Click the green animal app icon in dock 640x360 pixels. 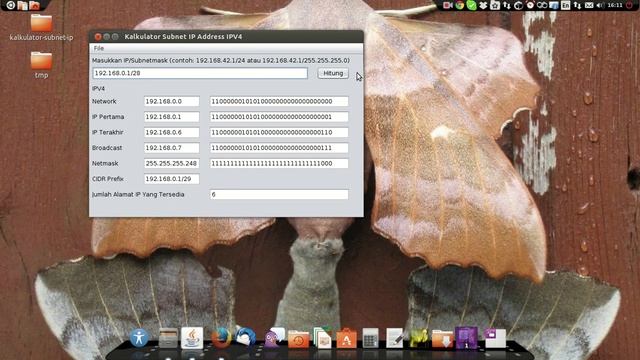coord(419,338)
